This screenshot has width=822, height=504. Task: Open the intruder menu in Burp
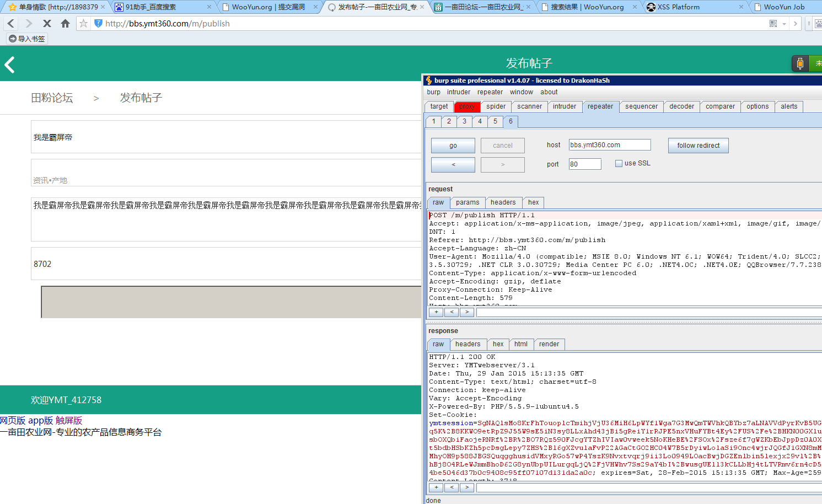coord(459,92)
